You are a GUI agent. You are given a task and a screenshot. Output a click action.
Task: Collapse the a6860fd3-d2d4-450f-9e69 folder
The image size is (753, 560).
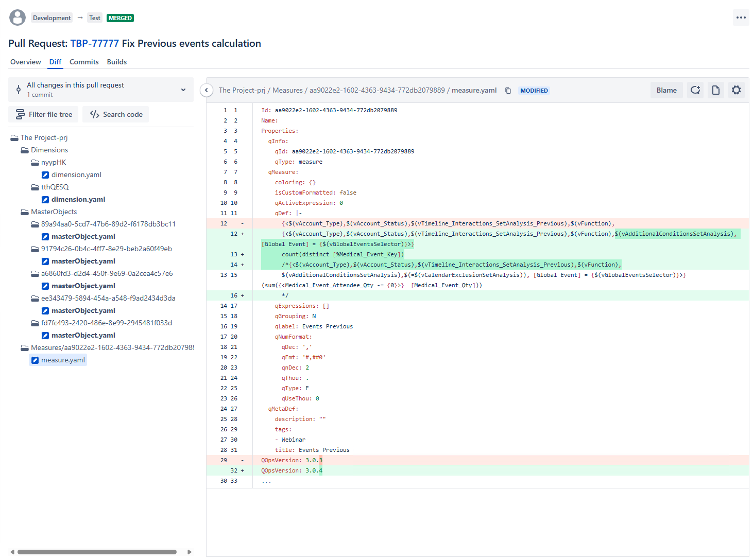pyautogui.click(x=35, y=274)
